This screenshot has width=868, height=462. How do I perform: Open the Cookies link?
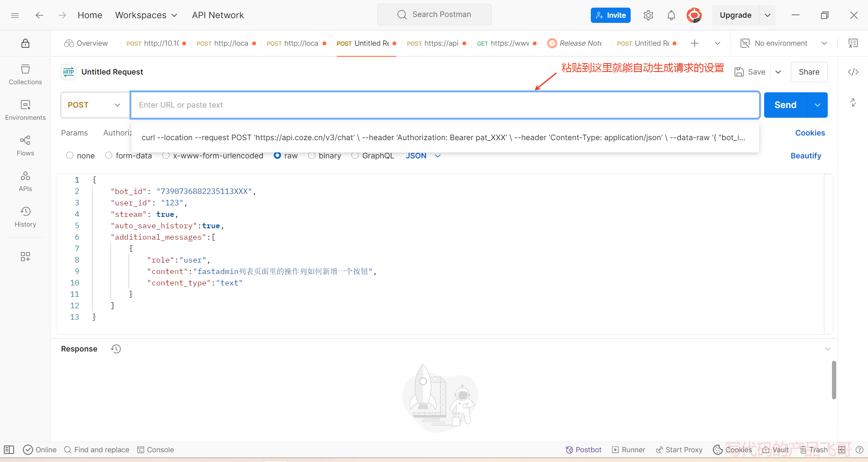(810, 133)
